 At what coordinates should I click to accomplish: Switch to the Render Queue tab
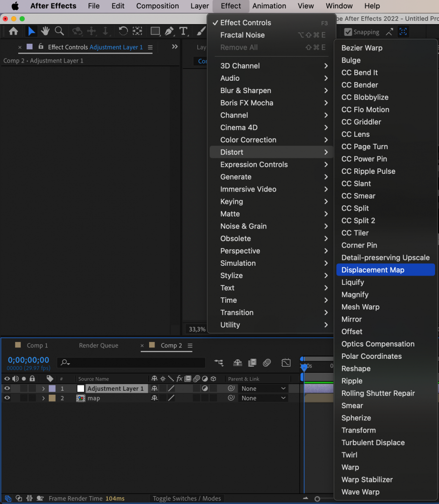click(x=98, y=345)
